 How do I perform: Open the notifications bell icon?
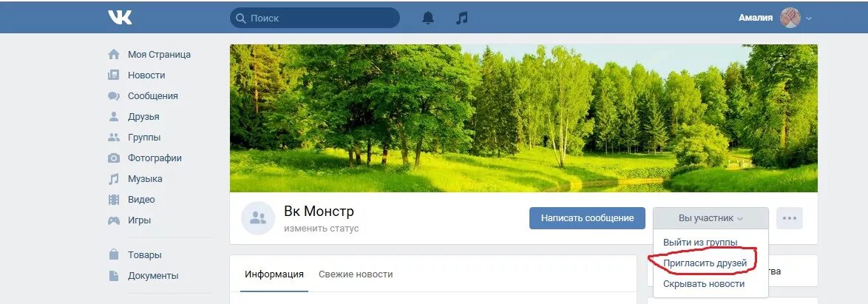(x=428, y=18)
